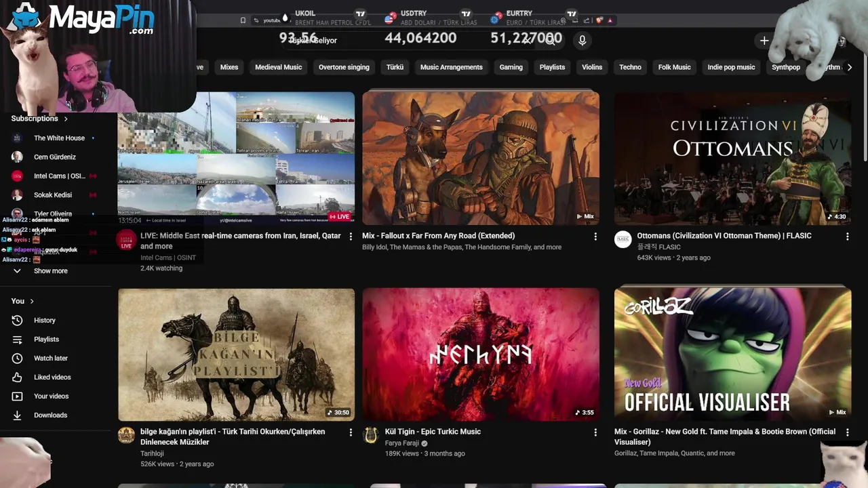Screen dimensions: 868x488
Task: Open the Bilge Kağan'ın Playlist'i thumbnail
Action: [236, 354]
